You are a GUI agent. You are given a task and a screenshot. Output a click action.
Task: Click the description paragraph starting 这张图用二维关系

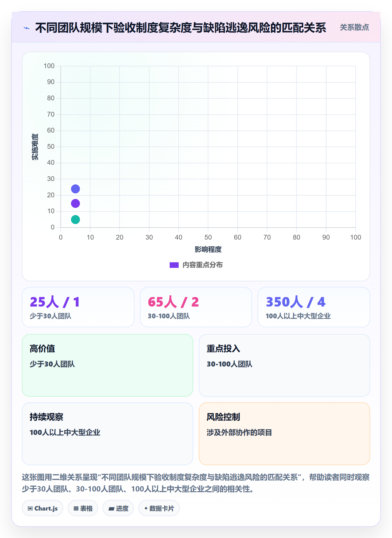coord(196,483)
